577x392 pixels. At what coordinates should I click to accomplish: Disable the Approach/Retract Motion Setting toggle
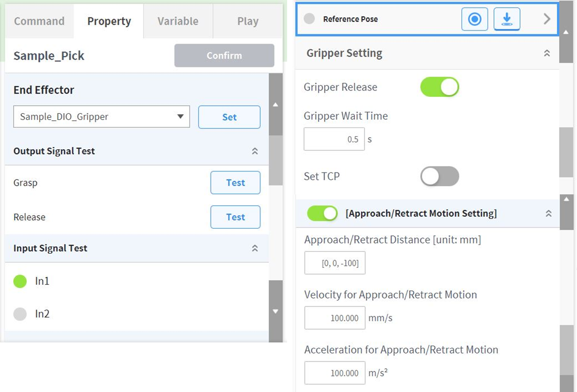point(323,213)
